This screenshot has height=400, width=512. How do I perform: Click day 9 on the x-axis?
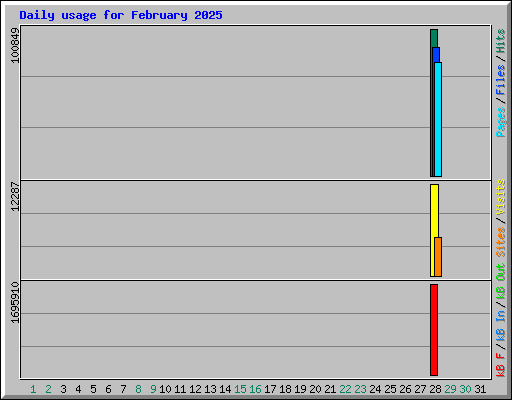(153, 389)
